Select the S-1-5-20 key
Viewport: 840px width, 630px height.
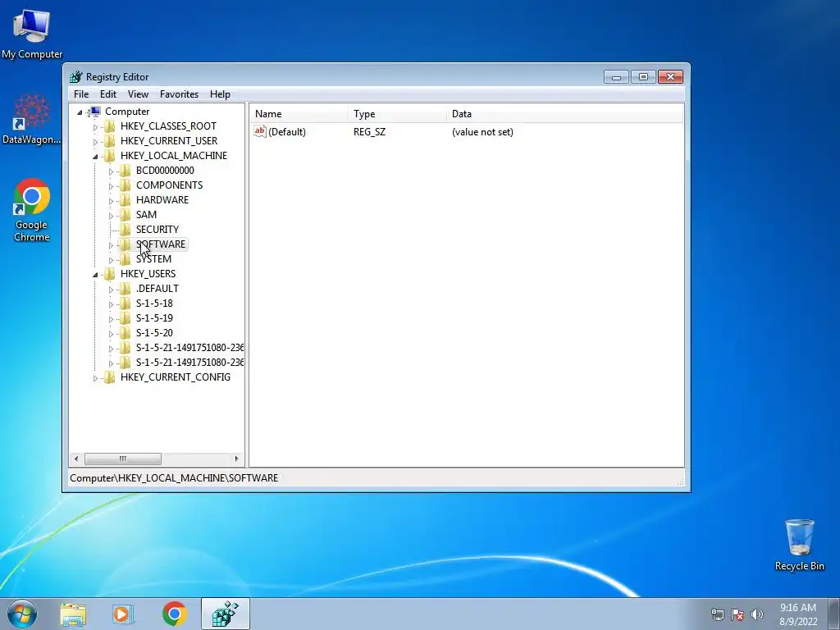click(154, 333)
